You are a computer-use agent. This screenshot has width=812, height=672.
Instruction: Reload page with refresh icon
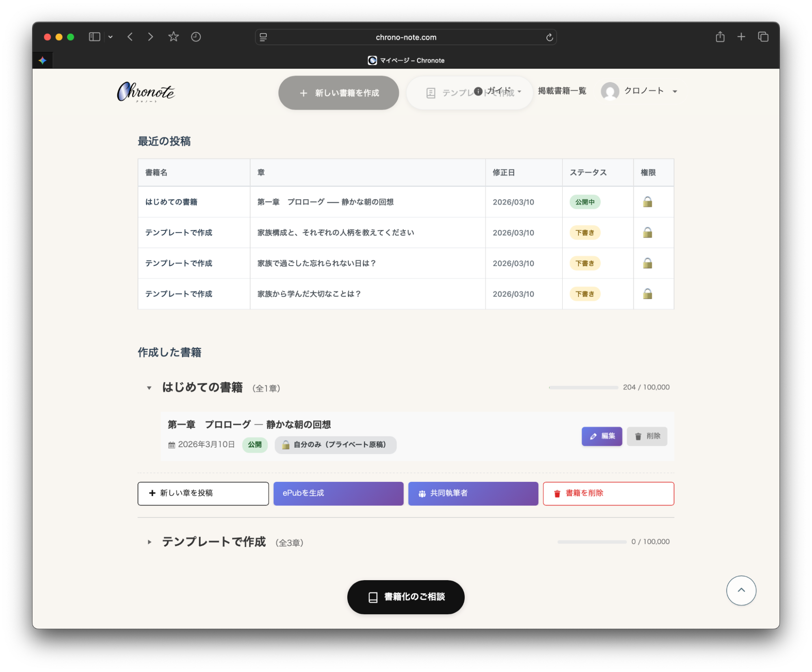point(549,37)
